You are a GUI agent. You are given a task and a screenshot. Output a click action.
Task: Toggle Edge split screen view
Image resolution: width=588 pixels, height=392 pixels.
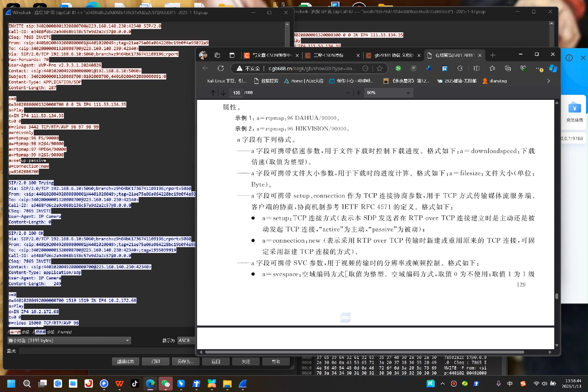click(x=477, y=68)
